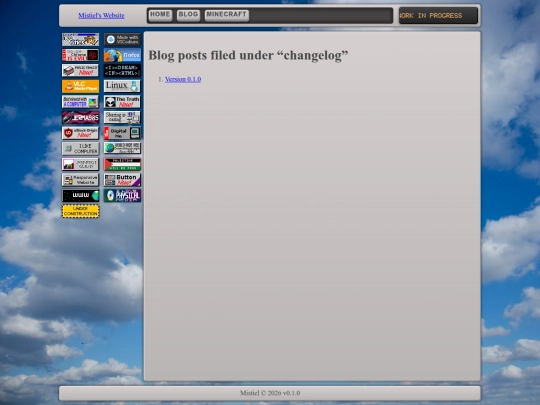Open the Version 0.1.0 blog post link

183,79
